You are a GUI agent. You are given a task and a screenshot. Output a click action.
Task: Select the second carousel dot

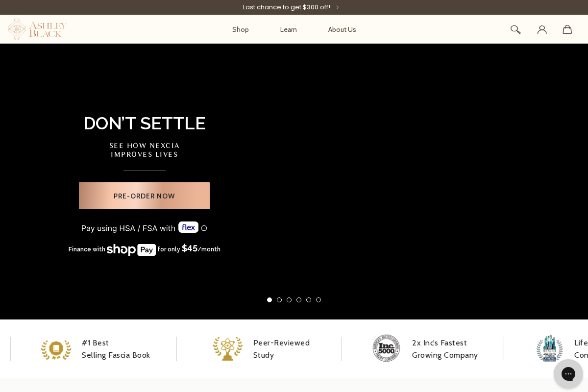click(x=279, y=299)
